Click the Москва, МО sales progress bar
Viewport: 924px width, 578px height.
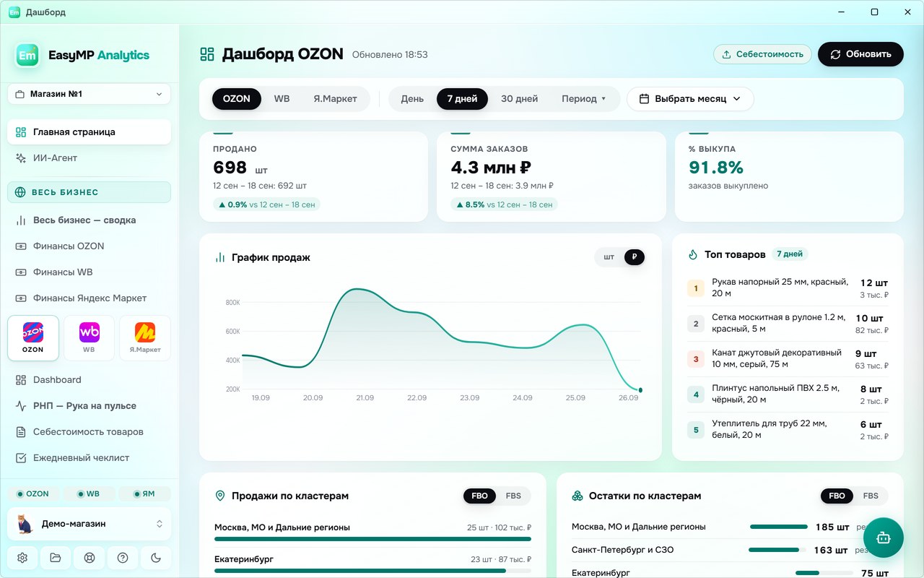click(372, 539)
